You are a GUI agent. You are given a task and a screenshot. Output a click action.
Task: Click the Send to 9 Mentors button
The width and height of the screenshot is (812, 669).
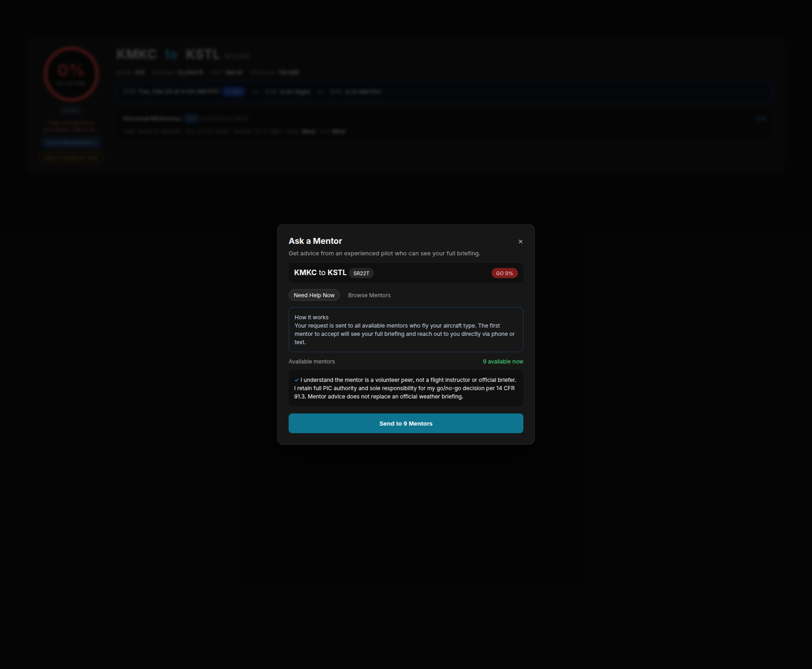tap(406, 423)
